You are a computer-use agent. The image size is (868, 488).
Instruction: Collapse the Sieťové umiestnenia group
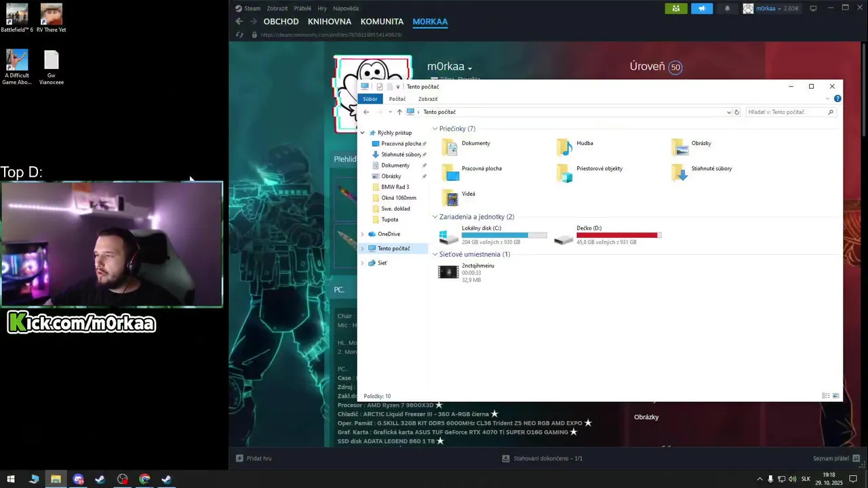coord(435,254)
